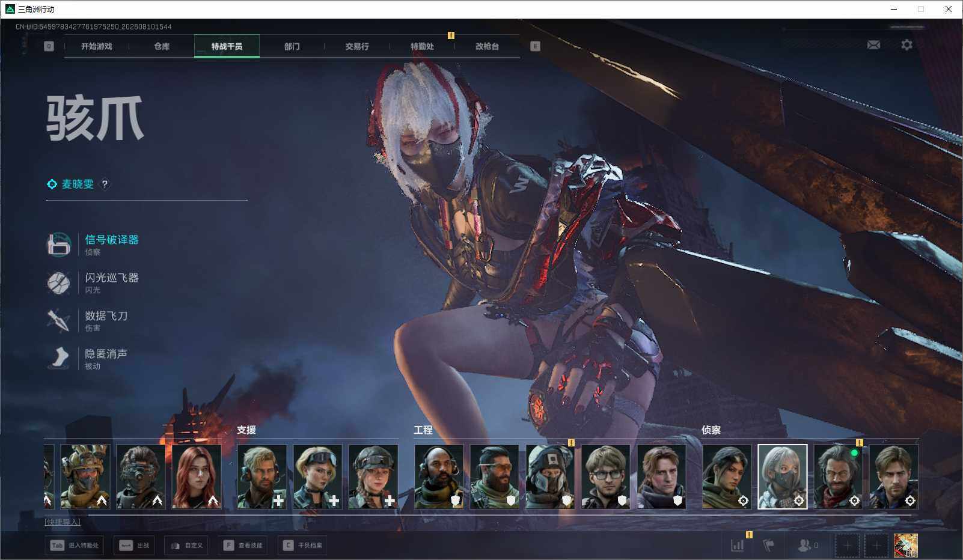Click the flags icon in bottom bar
Viewport: 963px width, 560px height.
click(768, 545)
